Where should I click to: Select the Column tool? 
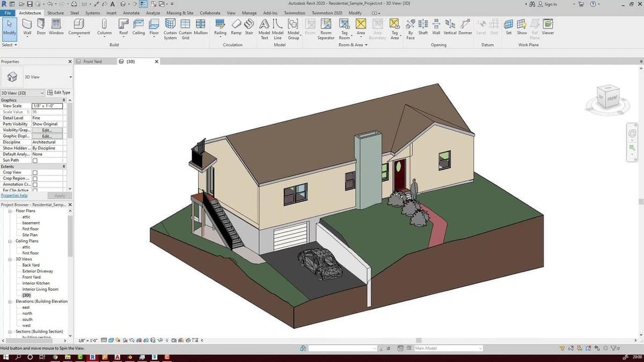point(104,28)
